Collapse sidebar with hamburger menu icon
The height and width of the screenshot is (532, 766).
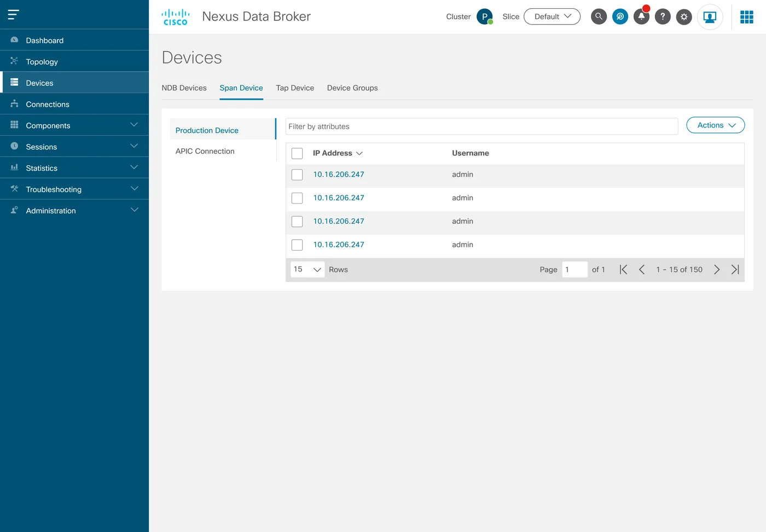point(14,14)
